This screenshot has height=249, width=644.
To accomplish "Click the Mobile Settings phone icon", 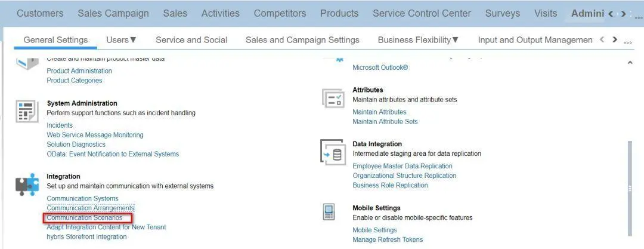I will [329, 213].
